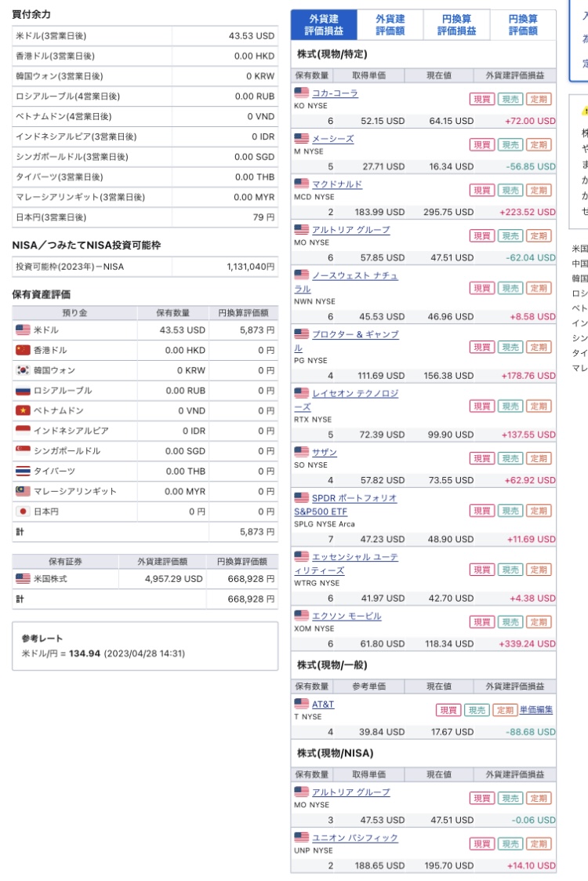Open the エクソン モービル stock link

[x=347, y=616]
